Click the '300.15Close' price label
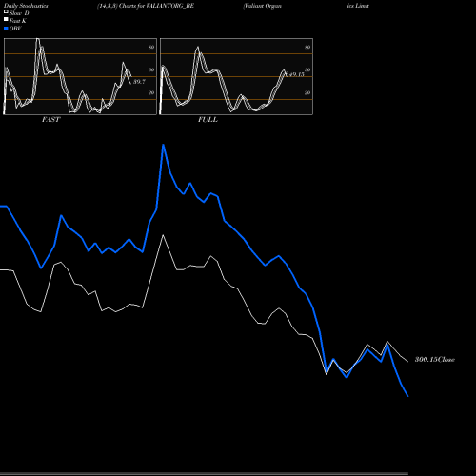 [435, 359]
